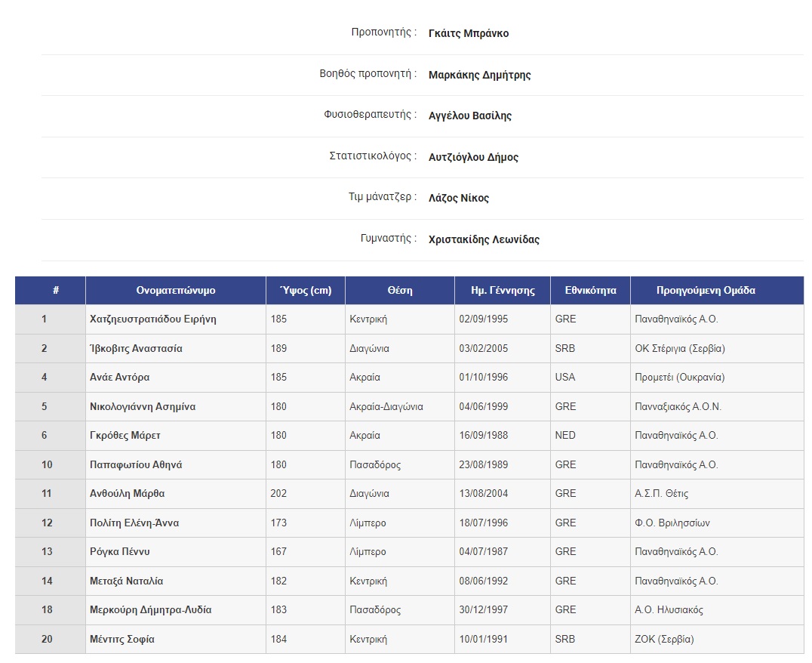
Task: Click the Προηγούμενη Ομάδα column header
Action: click(x=715, y=290)
